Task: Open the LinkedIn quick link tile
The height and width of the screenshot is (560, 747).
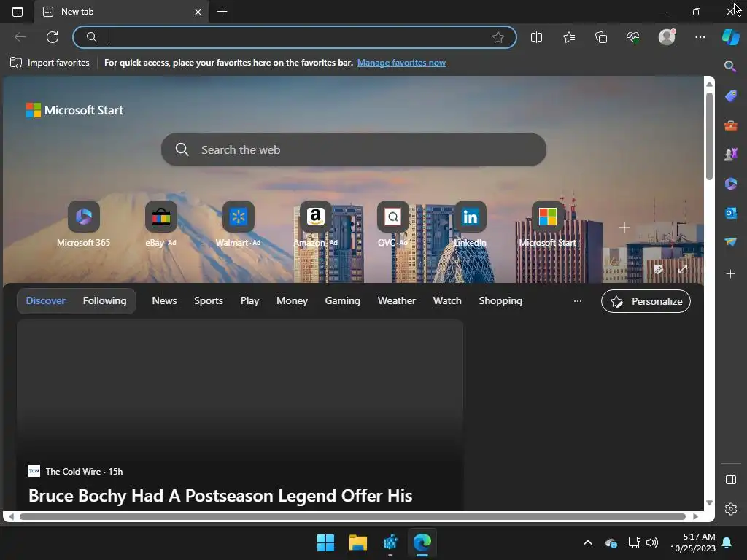Action: pyautogui.click(x=471, y=224)
